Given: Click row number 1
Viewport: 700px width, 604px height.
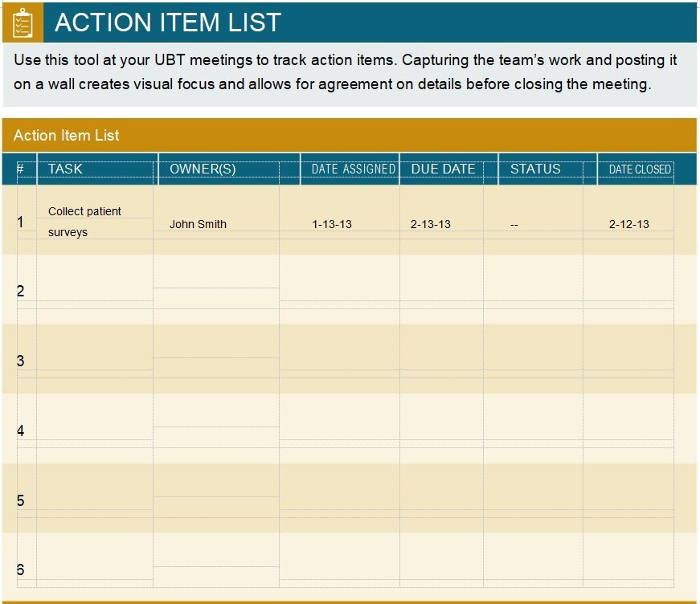Looking at the screenshot, I should [x=20, y=222].
